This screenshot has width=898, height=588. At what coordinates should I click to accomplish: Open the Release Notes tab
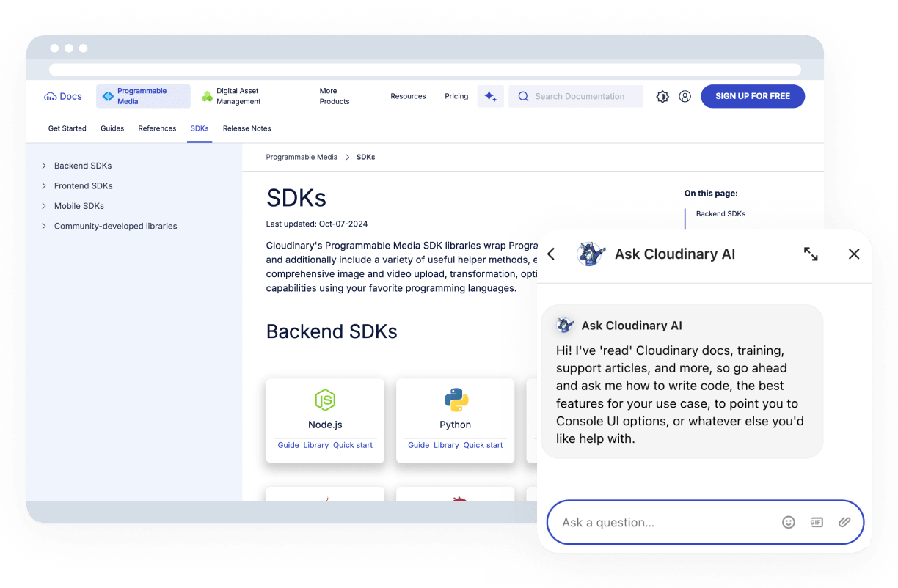point(247,128)
